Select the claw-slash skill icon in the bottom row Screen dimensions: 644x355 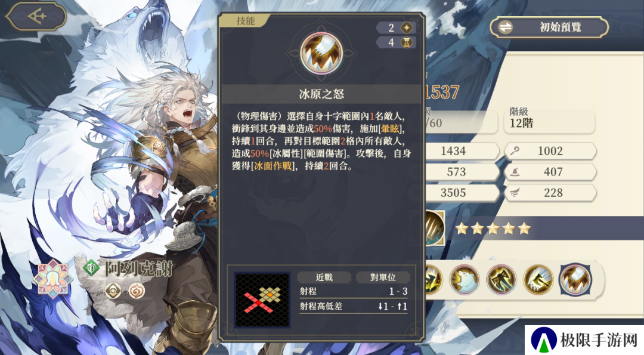pos(576,279)
